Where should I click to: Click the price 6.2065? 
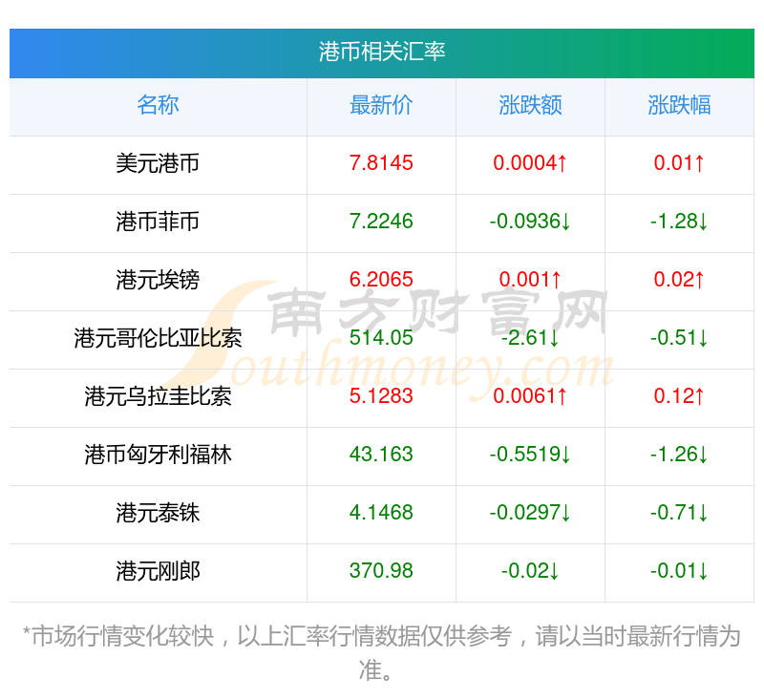[x=381, y=280]
